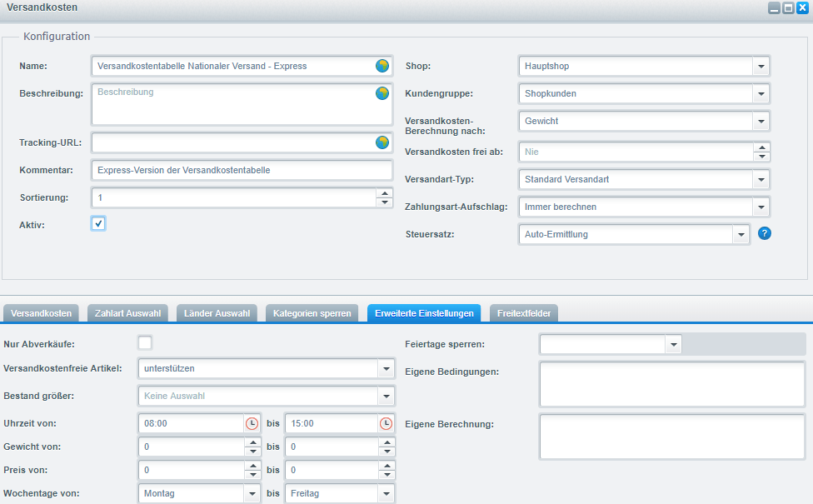
Task: Open the Kategorien sperren tab
Action: (313, 313)
